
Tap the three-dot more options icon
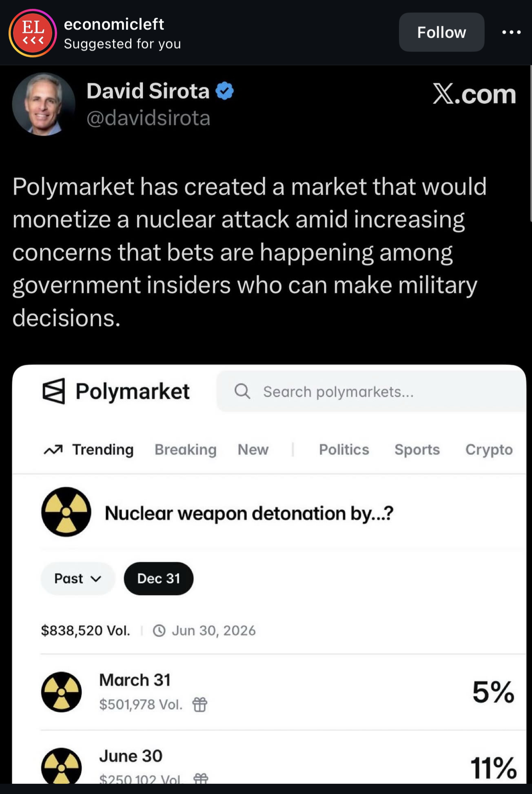tap(511, 32)
